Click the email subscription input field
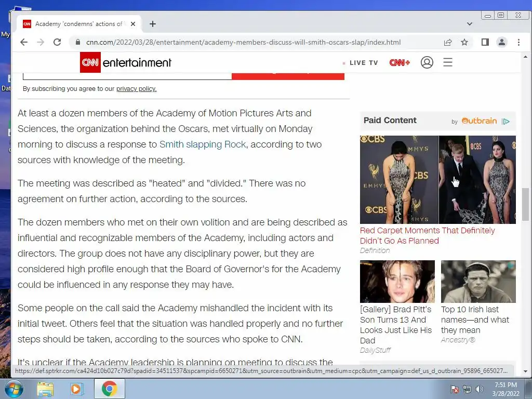Viewport: 532px width, 399px height. 127,76
